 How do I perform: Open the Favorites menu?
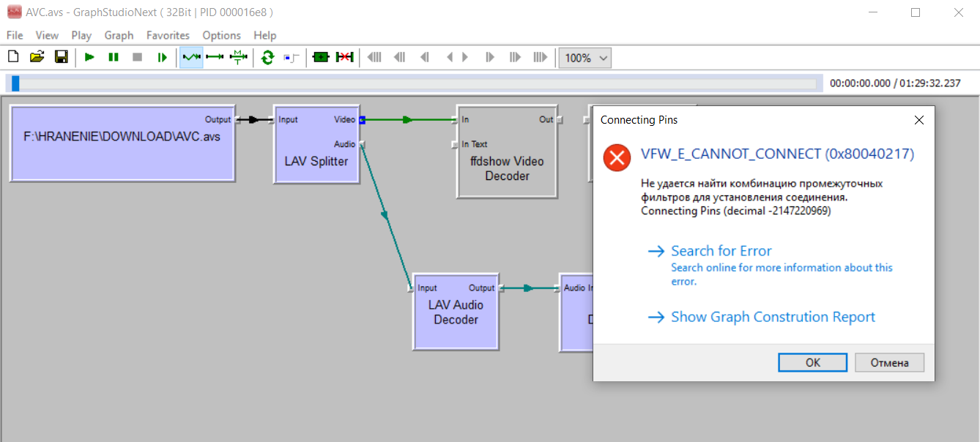tap(168, 35)
